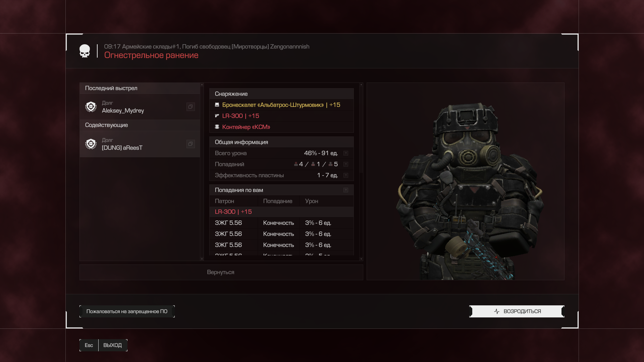Click Снаряжение section header

click(281, 94)
